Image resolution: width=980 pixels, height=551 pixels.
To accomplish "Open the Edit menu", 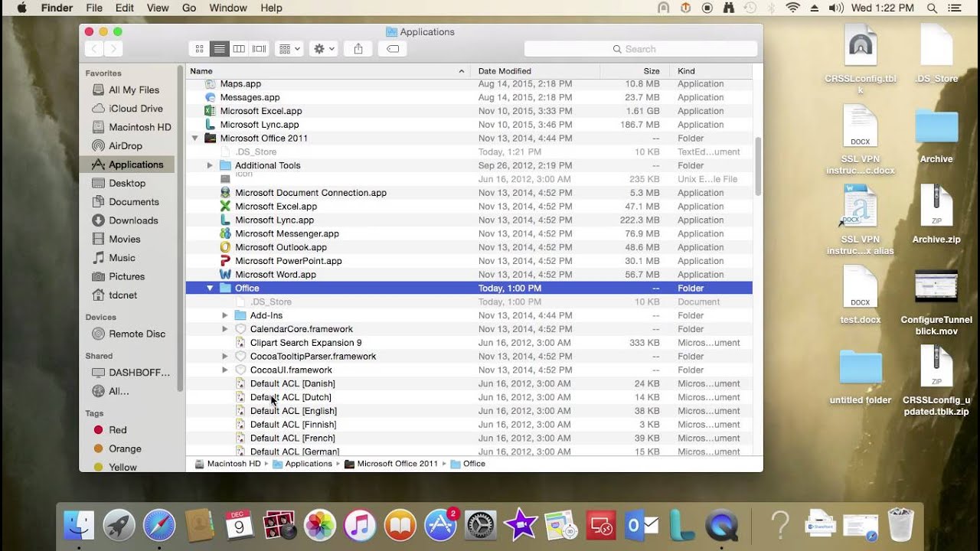I will pos(124,8).
